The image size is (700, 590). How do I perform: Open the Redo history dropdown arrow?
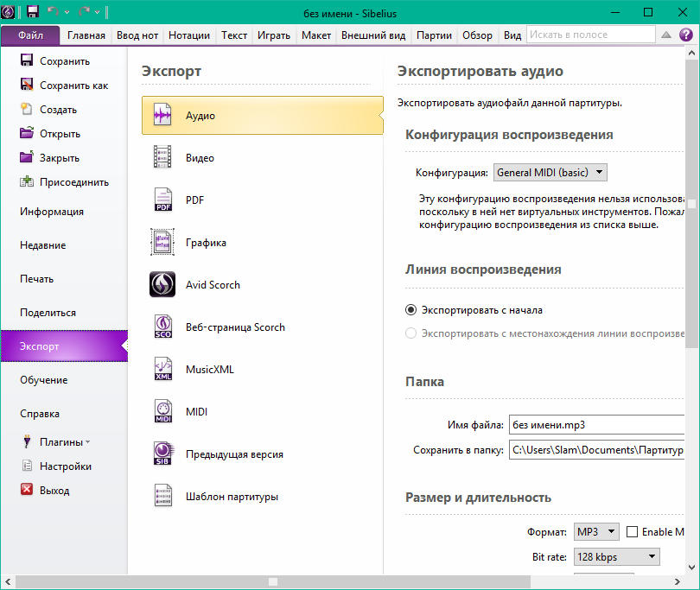pyautogui.click(x=97, y=12)
